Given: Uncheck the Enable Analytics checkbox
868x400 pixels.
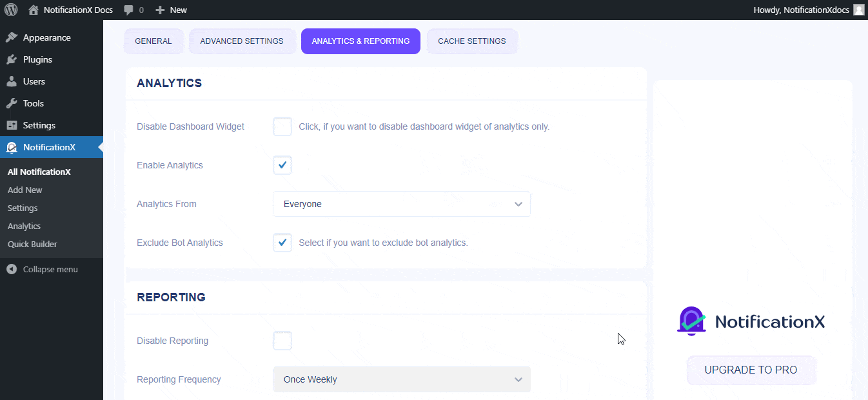Looking at the screenshot, I should tap(282, 165).
